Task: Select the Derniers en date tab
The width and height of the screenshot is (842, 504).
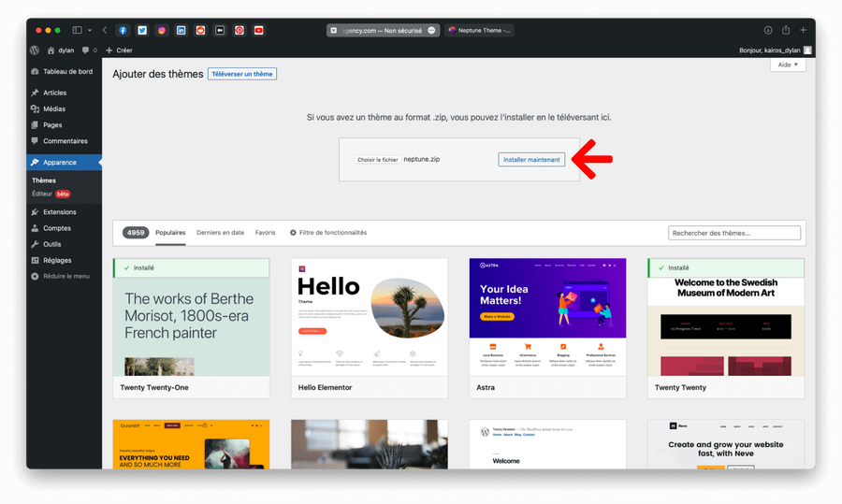Action: pos(220,233)
